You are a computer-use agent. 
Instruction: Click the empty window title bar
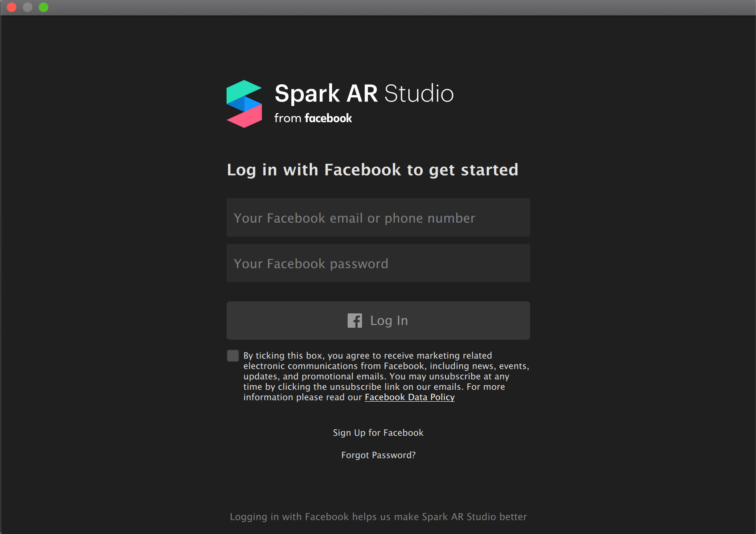[x=378, y=7]
